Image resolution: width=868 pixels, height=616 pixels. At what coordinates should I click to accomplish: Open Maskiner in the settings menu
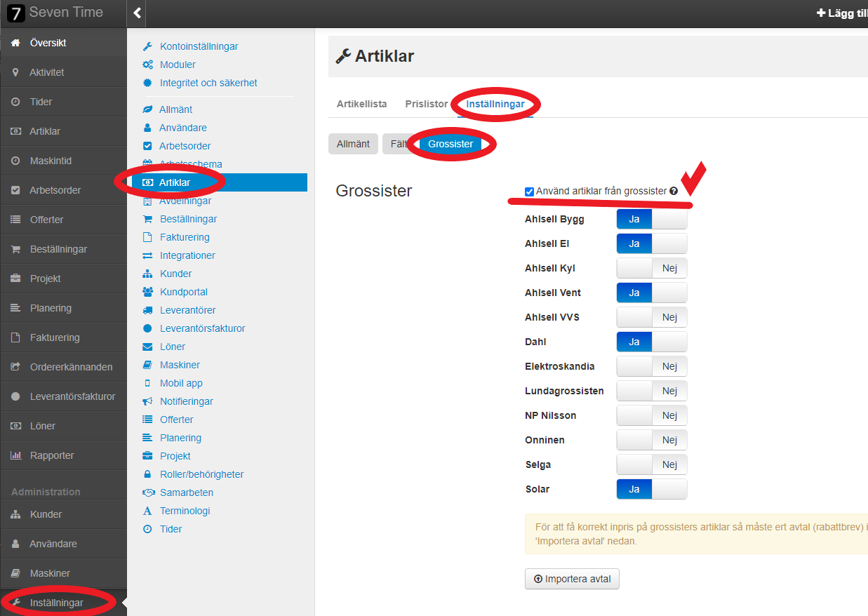click(180, 365)
